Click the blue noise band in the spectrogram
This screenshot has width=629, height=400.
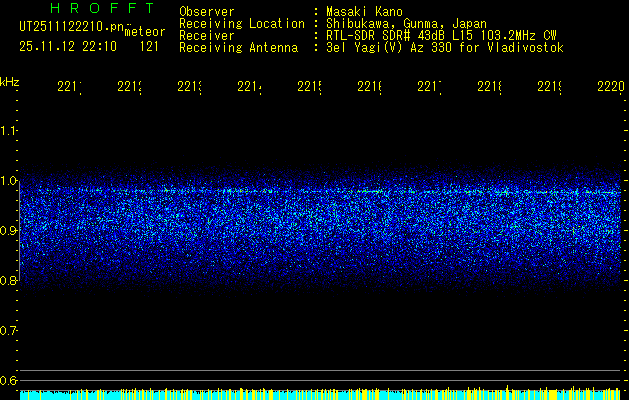click(x=320, y=231)
